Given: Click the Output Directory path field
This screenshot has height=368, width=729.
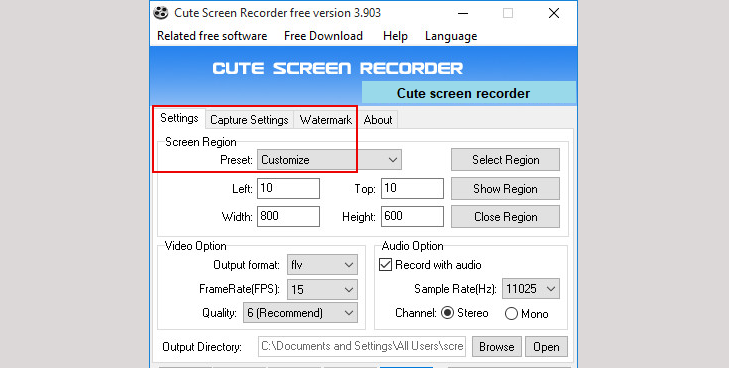Looking at the screenshot, I should tap(362, 347).
